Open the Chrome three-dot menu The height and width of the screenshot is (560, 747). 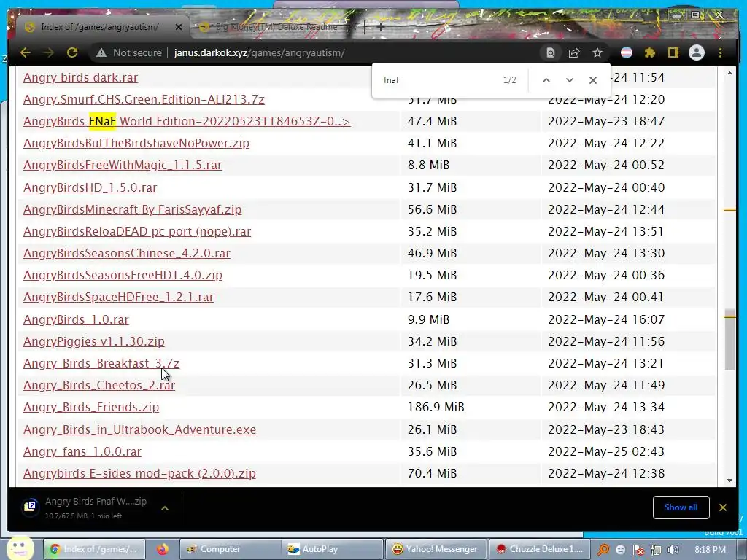(720, 52)
